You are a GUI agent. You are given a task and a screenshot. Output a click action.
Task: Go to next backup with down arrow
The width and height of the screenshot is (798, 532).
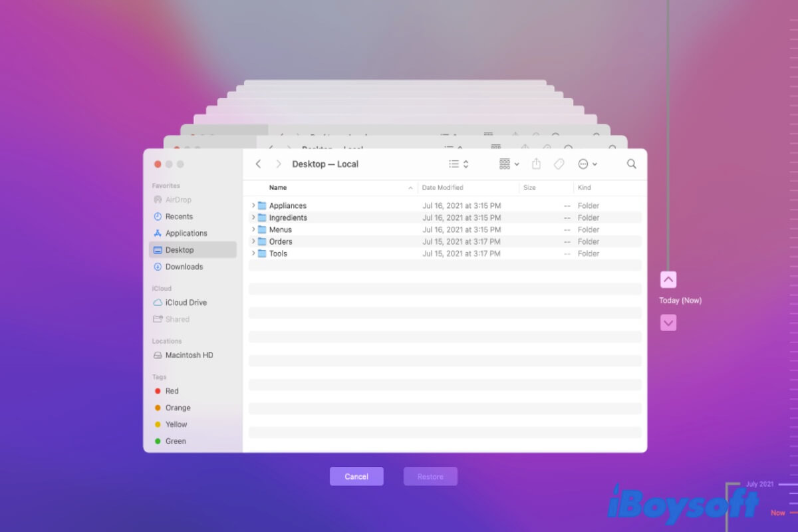tap(668, 323)
